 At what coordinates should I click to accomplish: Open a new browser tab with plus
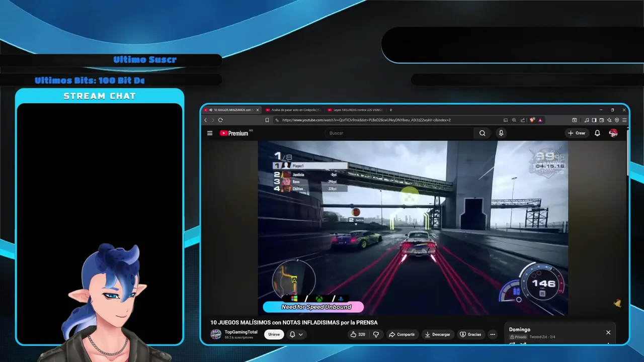point(391,110)
